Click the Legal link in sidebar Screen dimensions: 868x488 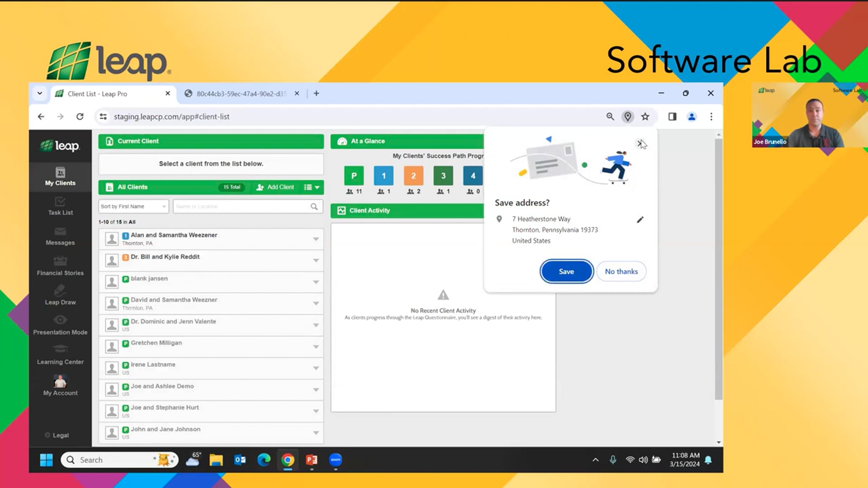[x=57, y=435]
